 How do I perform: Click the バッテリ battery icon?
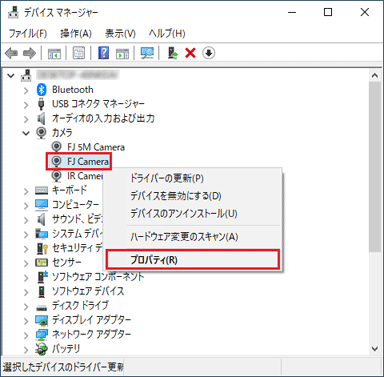point(41,349)
